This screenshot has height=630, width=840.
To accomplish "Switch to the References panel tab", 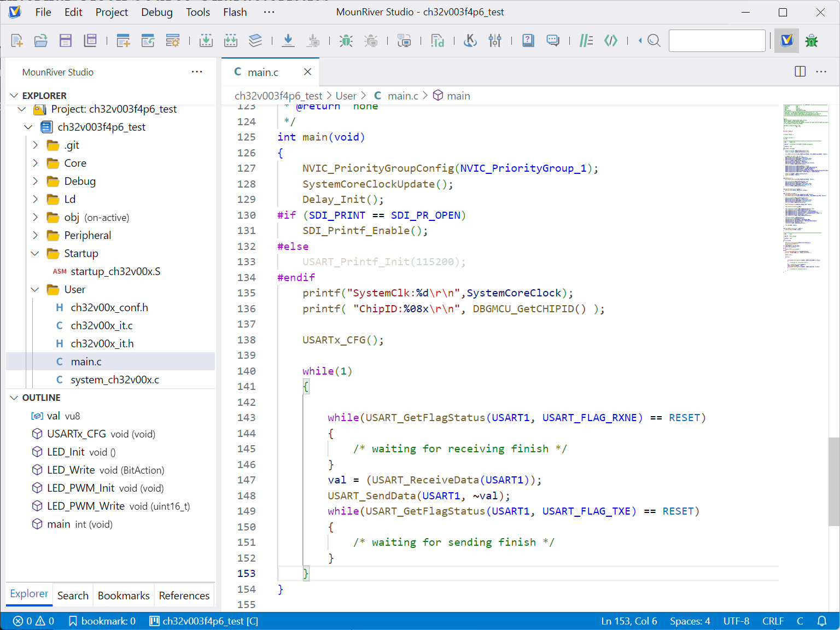I will click(184, 596).
